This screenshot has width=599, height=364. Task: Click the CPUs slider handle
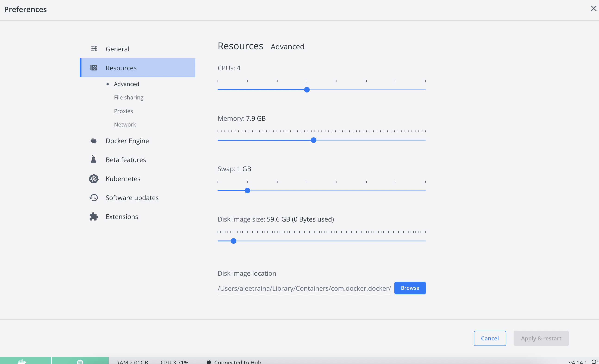(307, 90)
